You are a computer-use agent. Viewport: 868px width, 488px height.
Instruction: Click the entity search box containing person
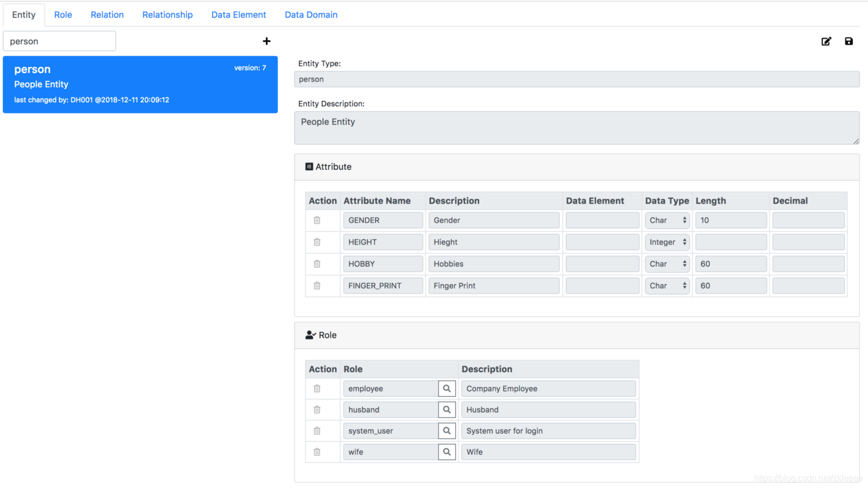(x=60, y=41)
